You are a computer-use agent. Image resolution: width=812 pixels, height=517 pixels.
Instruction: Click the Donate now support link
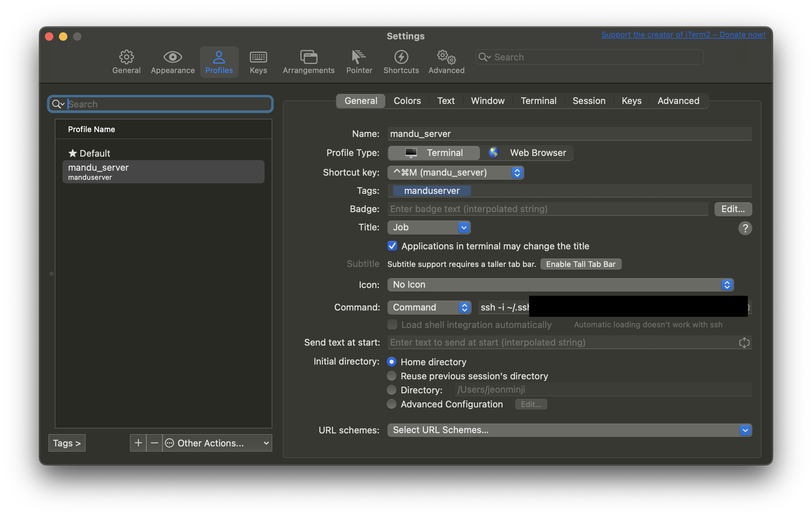[x=683, y=34]
